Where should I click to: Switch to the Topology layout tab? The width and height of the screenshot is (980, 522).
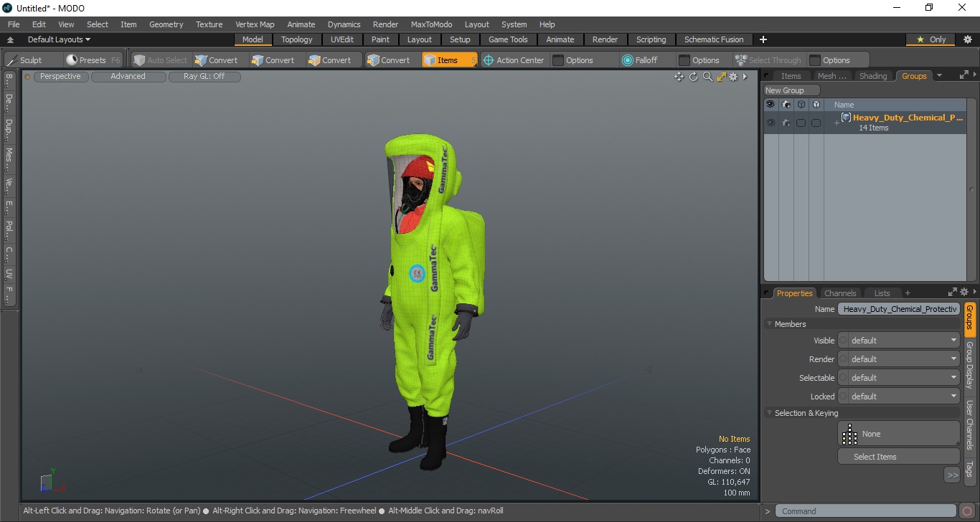(x=296, y=39)
